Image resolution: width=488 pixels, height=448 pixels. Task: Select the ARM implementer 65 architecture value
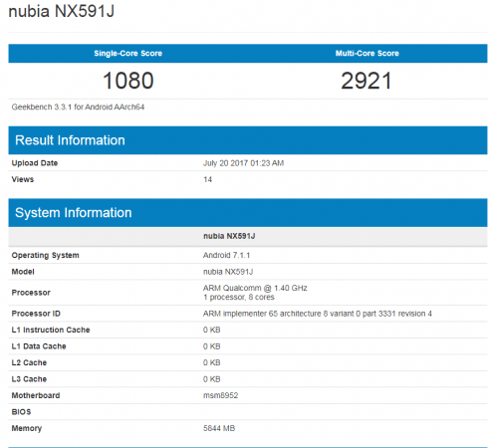click(318, 314)
